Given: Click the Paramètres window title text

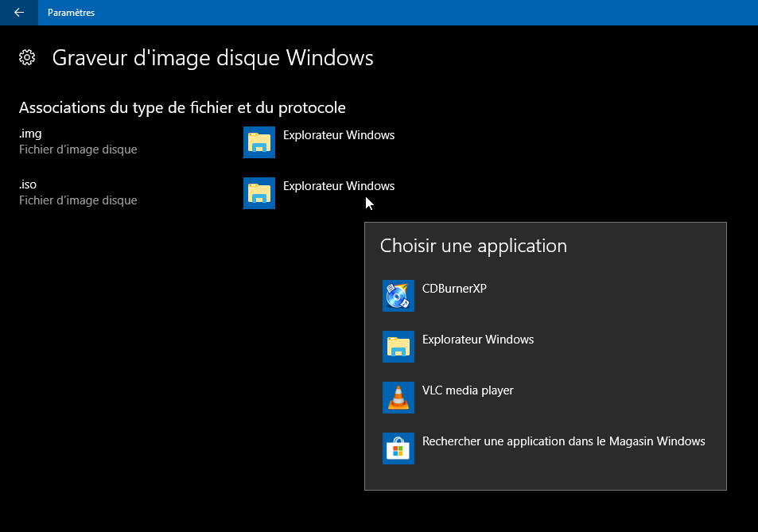Looking at the screenshot, I should [x=71, y=13].
